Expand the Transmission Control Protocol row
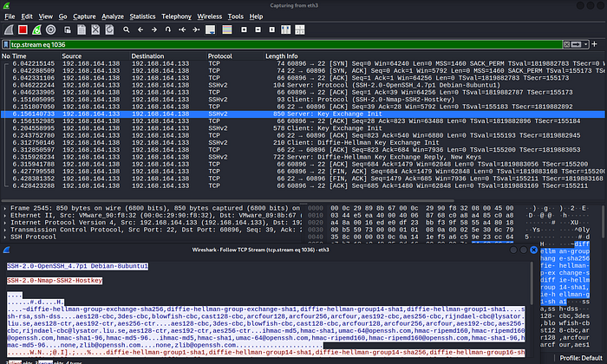The width and height of the screenshot is (607, 364). point(5,230)
